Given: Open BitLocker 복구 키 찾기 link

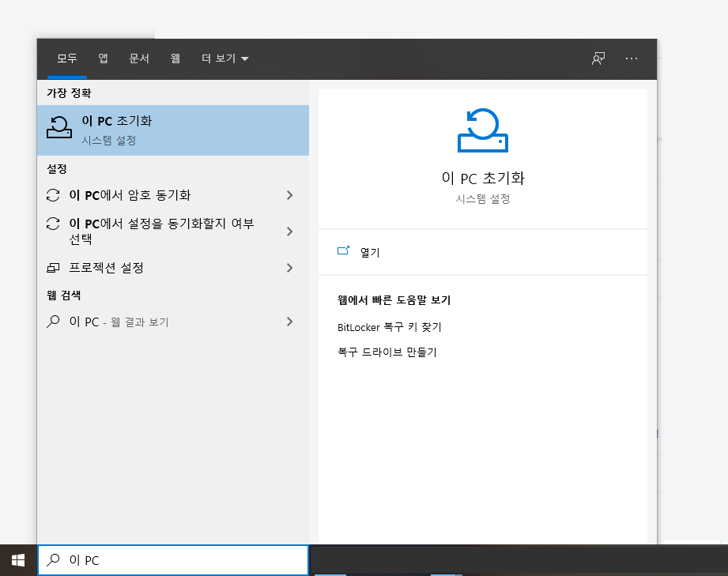Looking at the screenshot, I should pyautogui.click(x=389, y=327).
